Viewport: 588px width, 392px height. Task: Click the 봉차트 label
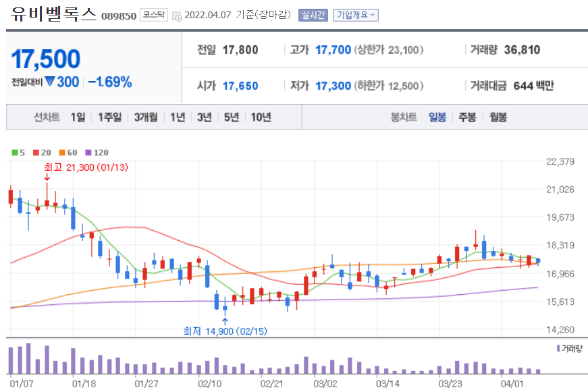404,117
